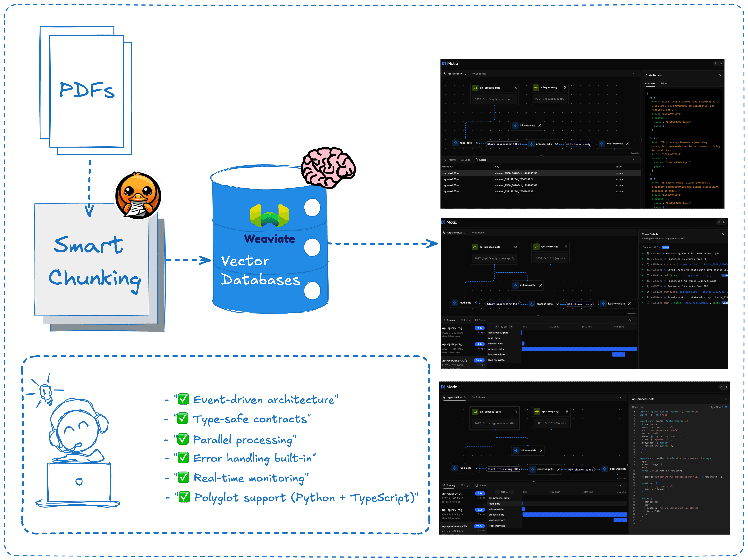Select the api-process-pdfs API node icon
748x560 pixels.
(x=475, y=88)
